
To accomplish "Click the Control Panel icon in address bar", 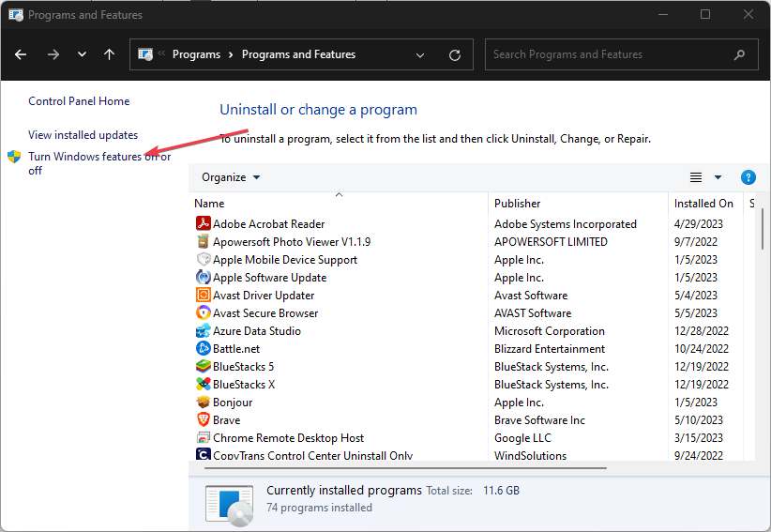I will (x=145, y=54).
